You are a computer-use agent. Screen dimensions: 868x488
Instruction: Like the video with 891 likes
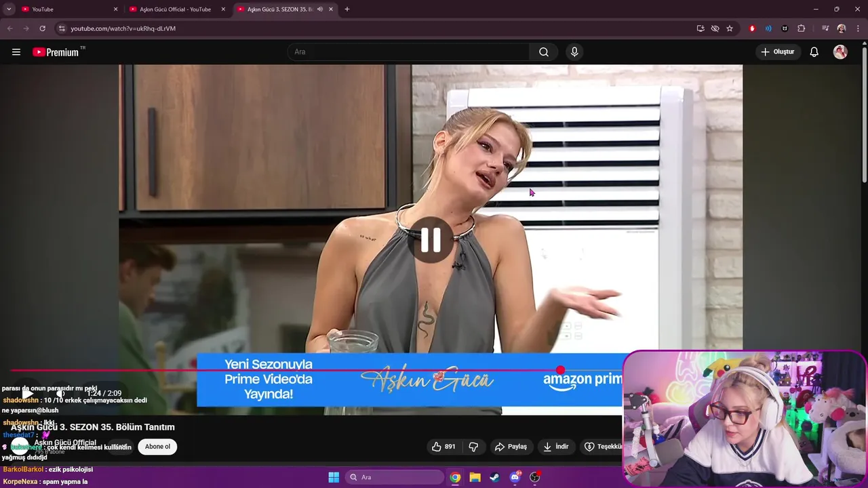tap(443, 447)
